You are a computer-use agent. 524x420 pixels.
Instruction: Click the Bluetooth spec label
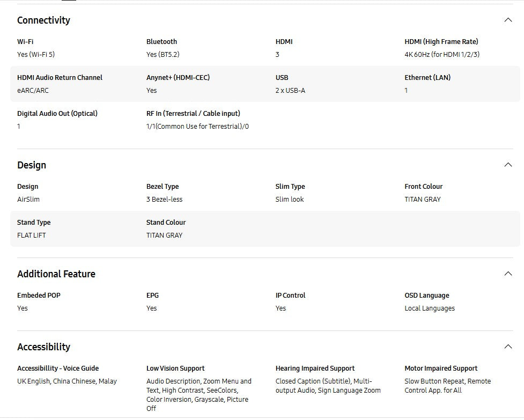161,42
